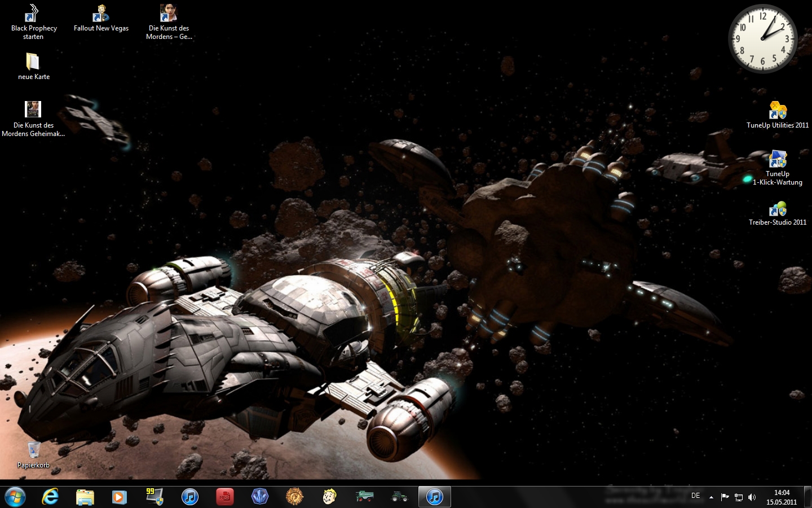Open Windows Explorer folder icon in taskbar

pos(85,497)
